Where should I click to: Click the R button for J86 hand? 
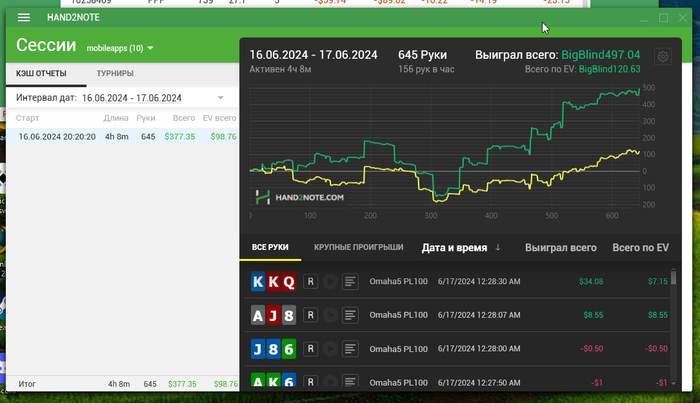[x=311, y=349]
